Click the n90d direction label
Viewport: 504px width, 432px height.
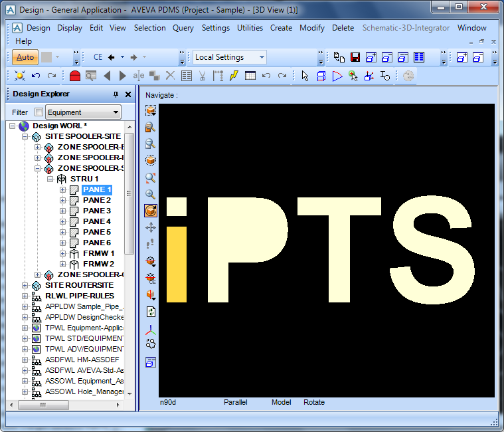tap(168, 402)
